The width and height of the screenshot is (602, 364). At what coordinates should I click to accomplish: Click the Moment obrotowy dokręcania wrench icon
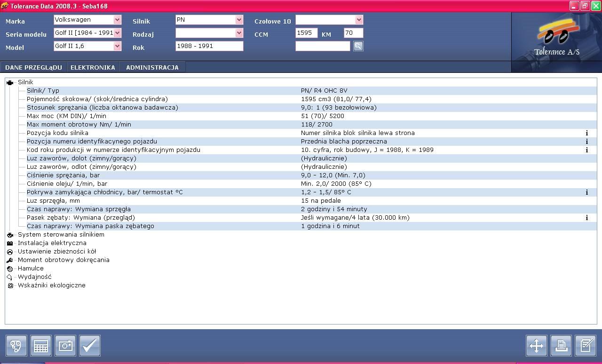click(10, 260)
